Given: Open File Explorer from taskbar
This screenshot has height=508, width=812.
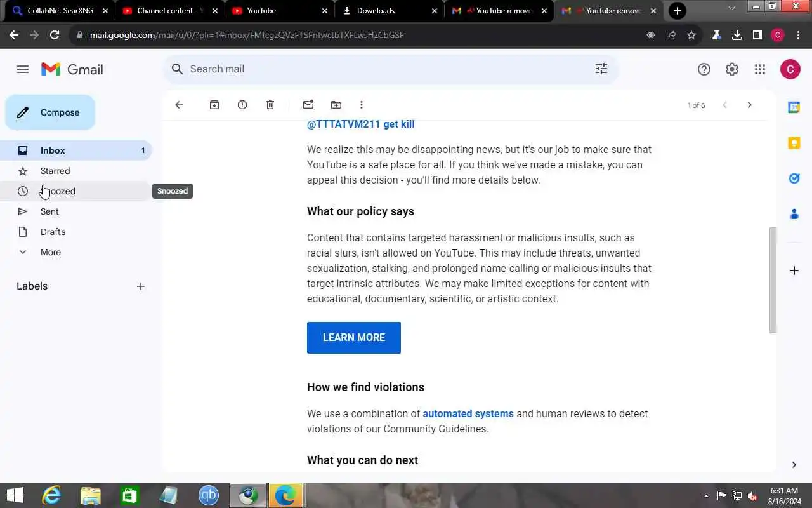Looking at the screenshot, I should pyautogui.click(x=91, y=495).
